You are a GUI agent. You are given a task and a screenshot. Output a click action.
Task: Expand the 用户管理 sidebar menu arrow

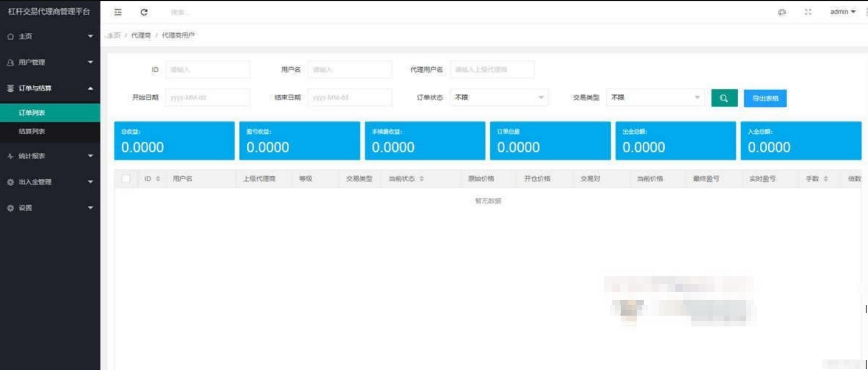point(91,62)
